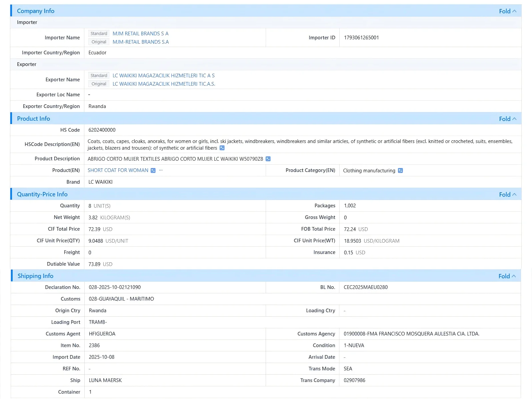Fold the Product Info section
The width and height of the screenshot is (532, 399).
pyautogui.click(x=508, y=119)
